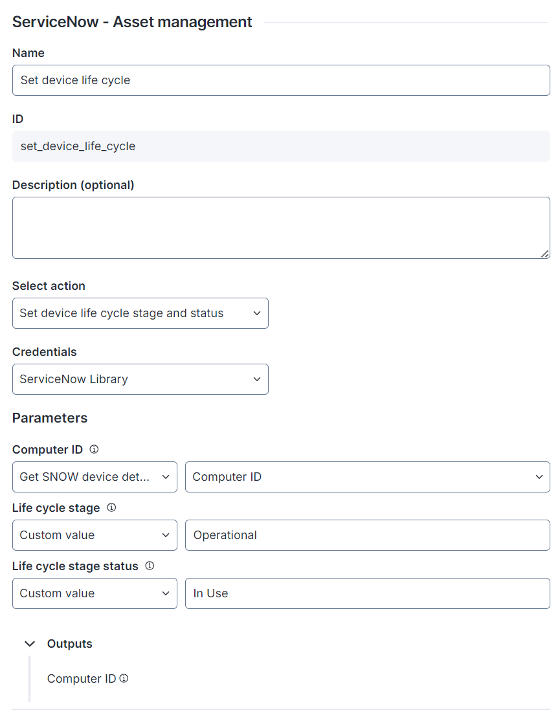Image resolution: width=560 pixels, height=728 pixels.
Task: Click the Outputs section label
Action: (x=70, y=644)
